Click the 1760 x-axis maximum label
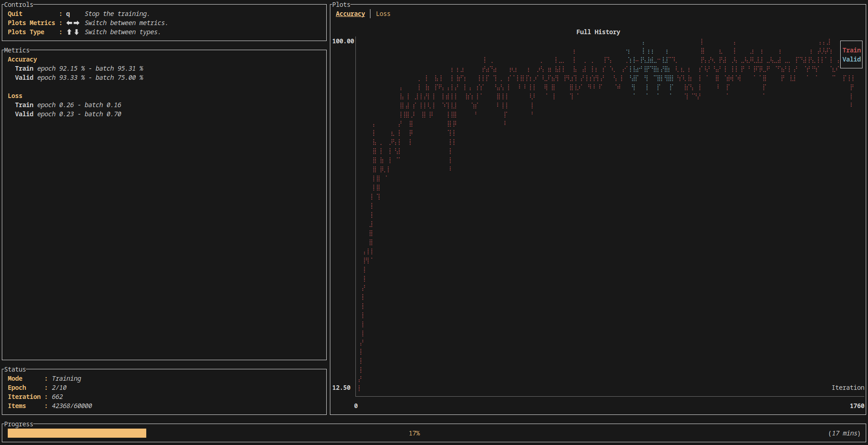This screenshot has height=445, width=868. (857, 406)
